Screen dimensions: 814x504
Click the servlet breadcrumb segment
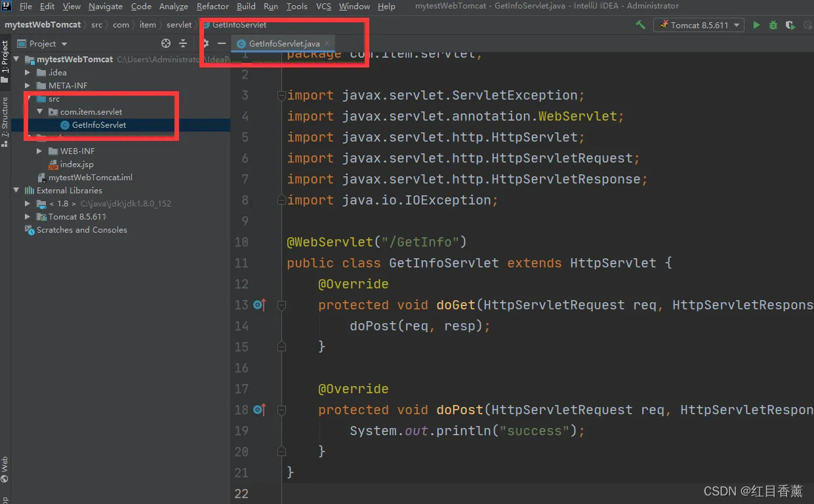point(179,24)
